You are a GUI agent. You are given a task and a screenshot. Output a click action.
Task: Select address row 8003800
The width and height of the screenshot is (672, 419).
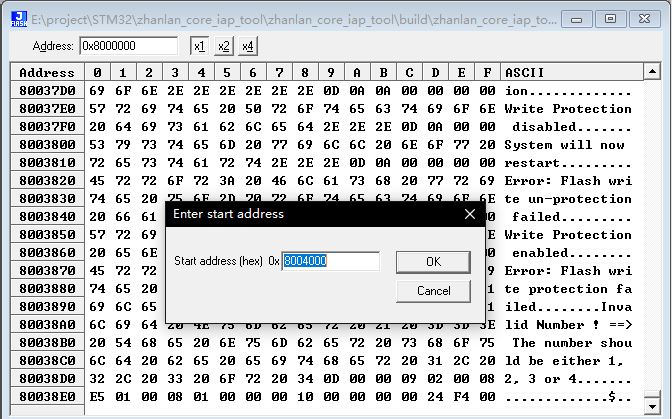[x=47, y=144]
